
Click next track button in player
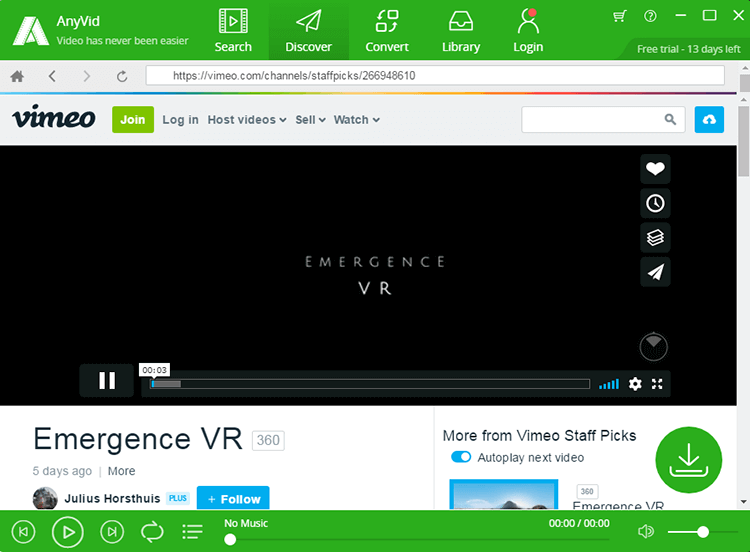[x=112, y=531]
